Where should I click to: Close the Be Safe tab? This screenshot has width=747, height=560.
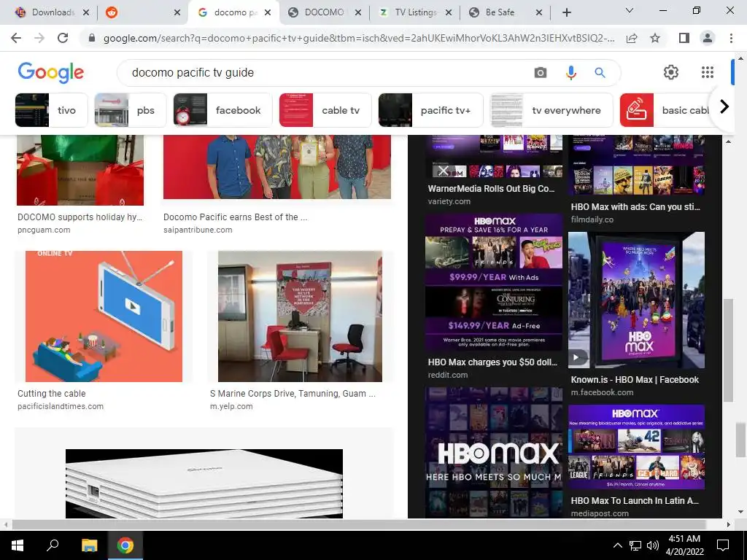(x=539, y=13)
